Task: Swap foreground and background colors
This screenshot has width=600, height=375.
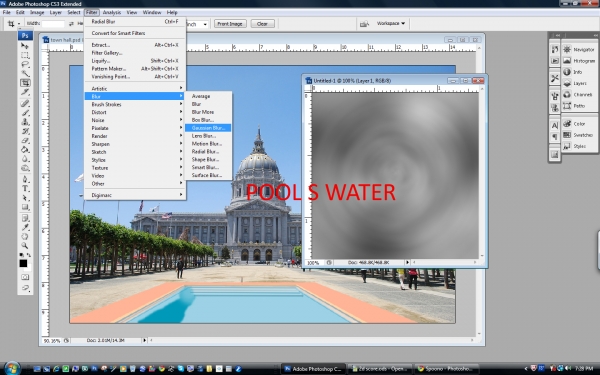Action: pyautogui.click(x=29, y=255)
